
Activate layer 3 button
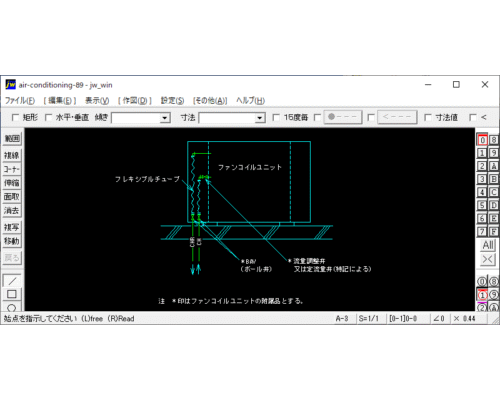(x=482, y=179)
